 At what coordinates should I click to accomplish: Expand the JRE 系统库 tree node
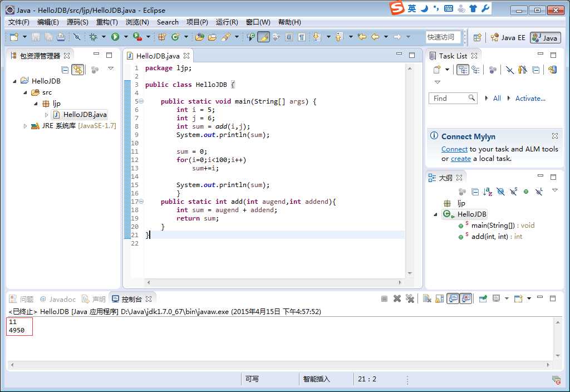[25, 126]
